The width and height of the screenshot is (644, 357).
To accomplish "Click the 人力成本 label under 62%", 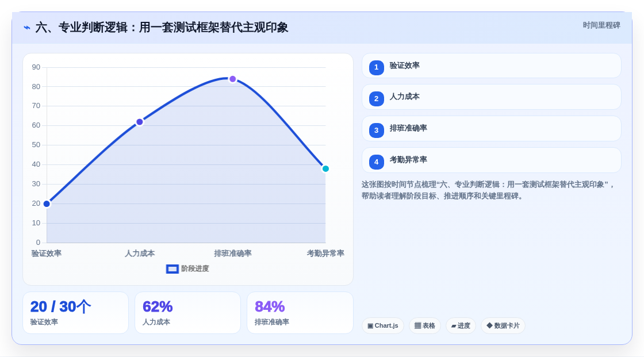I will 156,322.
